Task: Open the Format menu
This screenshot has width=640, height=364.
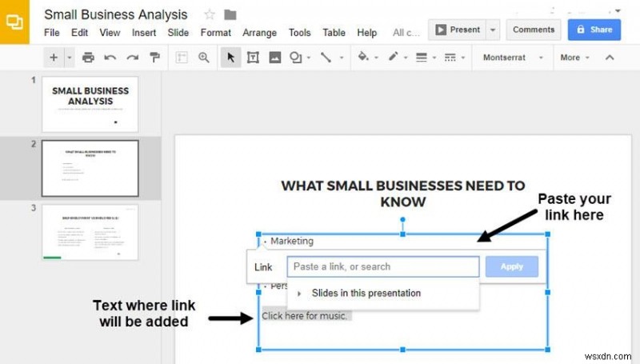Action: [215, 33]
